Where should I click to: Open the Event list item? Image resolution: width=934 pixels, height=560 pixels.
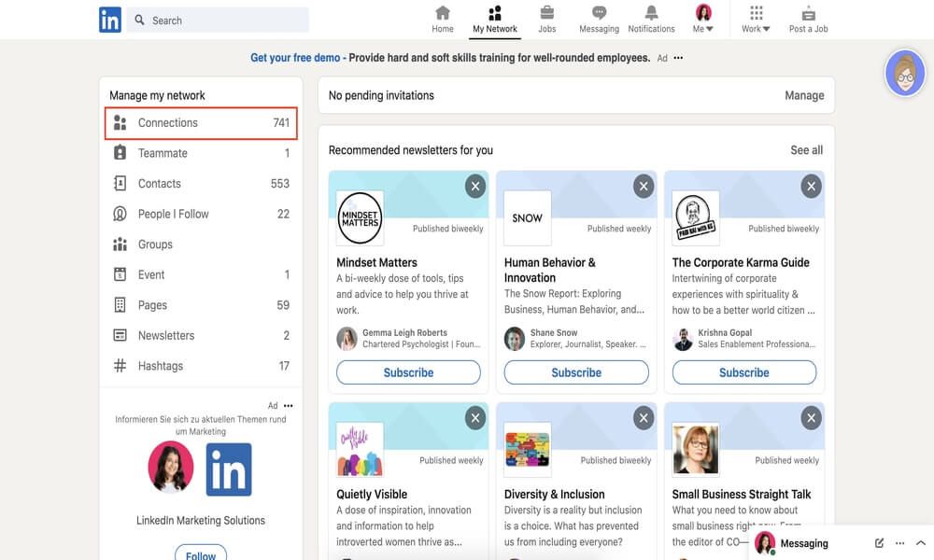point(202,274)
